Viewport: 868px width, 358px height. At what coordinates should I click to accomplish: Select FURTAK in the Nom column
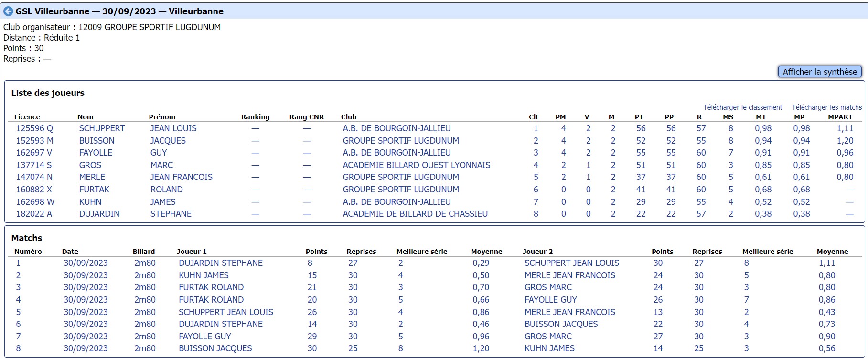(x=95, y=190)
